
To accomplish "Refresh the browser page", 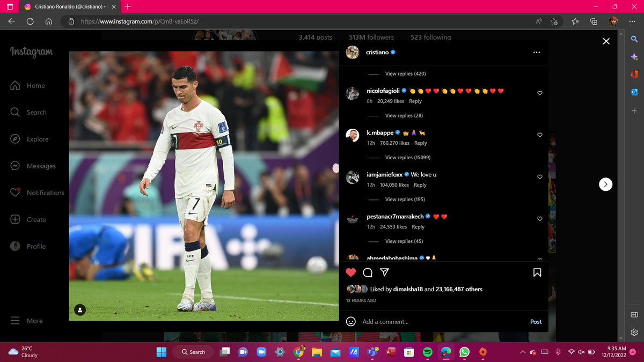I will (x=30, y=21).
